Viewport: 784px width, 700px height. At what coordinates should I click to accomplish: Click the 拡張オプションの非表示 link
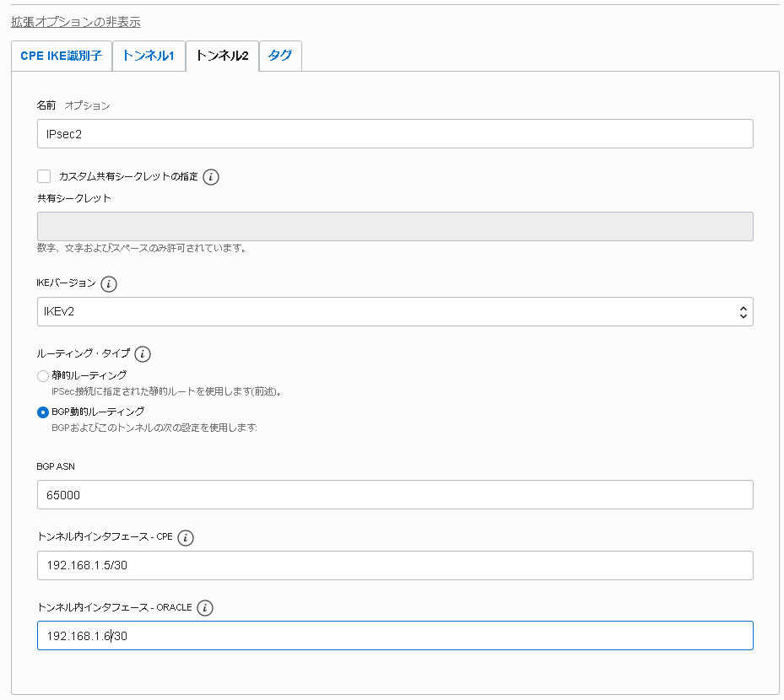[x=76, y=22]
